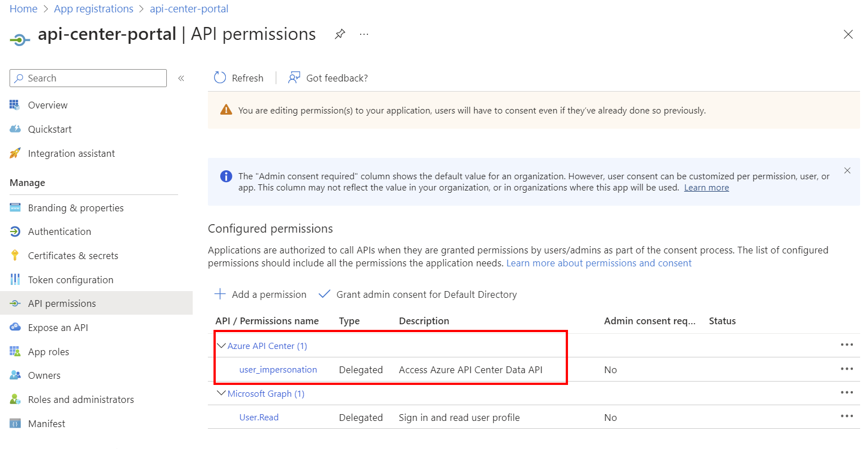Viewport: 868px width, 449px height.
Task: Click the Got feedback icon
Action: [x=294, y=78]
